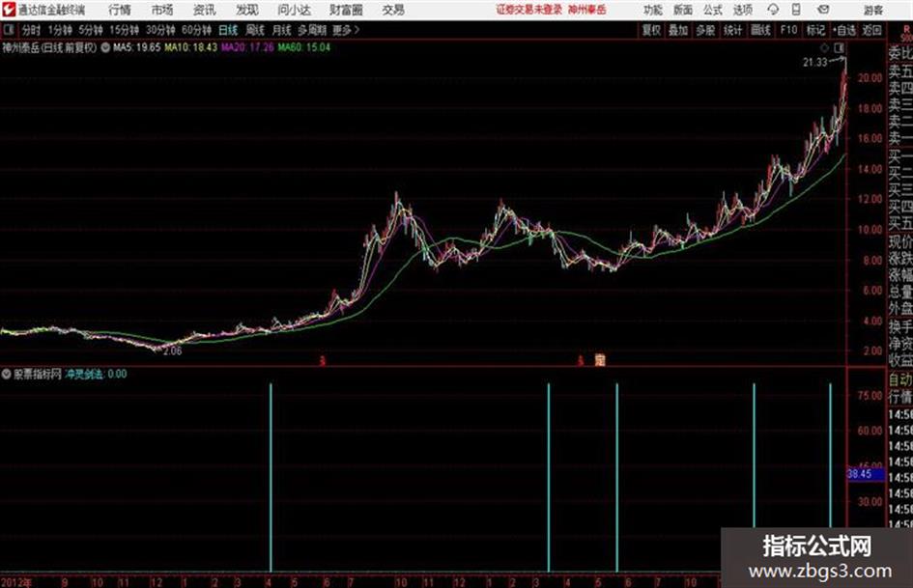Viewport: 913px width, 588px height.
Task: Open the 交易 menu
Action: (x=393, y=10)
